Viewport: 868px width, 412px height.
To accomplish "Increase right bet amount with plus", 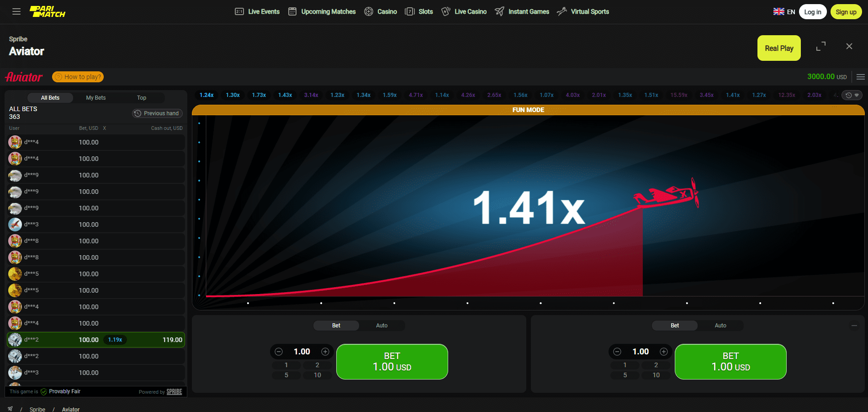I will pos(664,352).
